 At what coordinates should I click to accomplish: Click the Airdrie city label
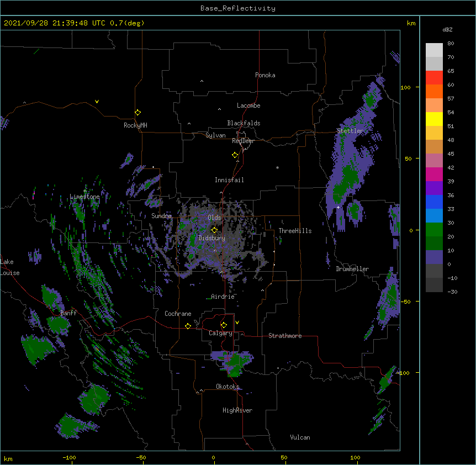(223, 297)
